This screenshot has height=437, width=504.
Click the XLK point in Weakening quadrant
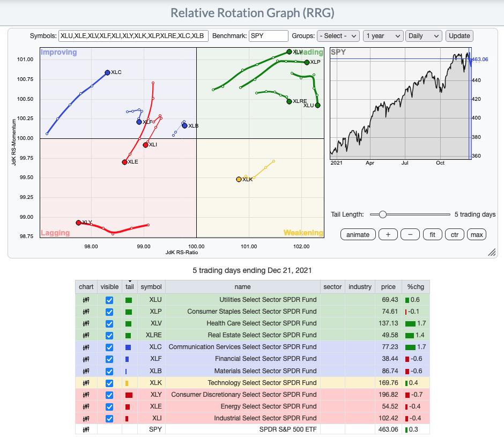point(239,180)
